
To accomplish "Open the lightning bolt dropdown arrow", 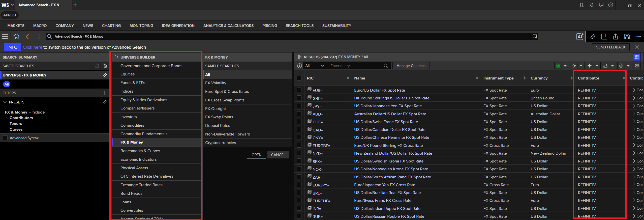I will pos(581,66).
